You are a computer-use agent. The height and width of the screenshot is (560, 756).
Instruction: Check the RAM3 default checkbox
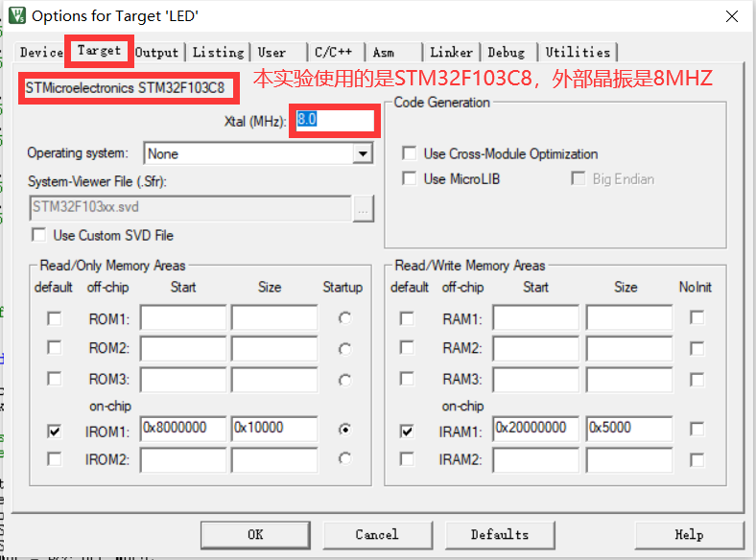click(x=407, y=379)
